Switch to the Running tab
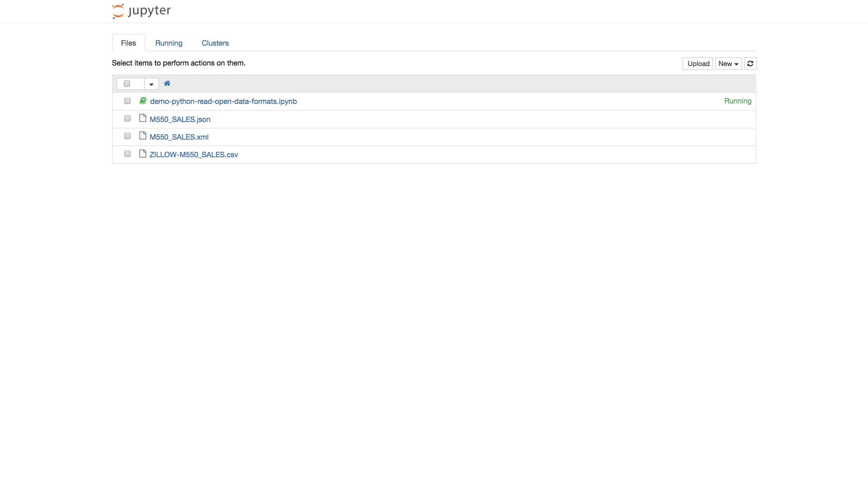This screenshot has height=488, width=868. click(x=169, y=43)
